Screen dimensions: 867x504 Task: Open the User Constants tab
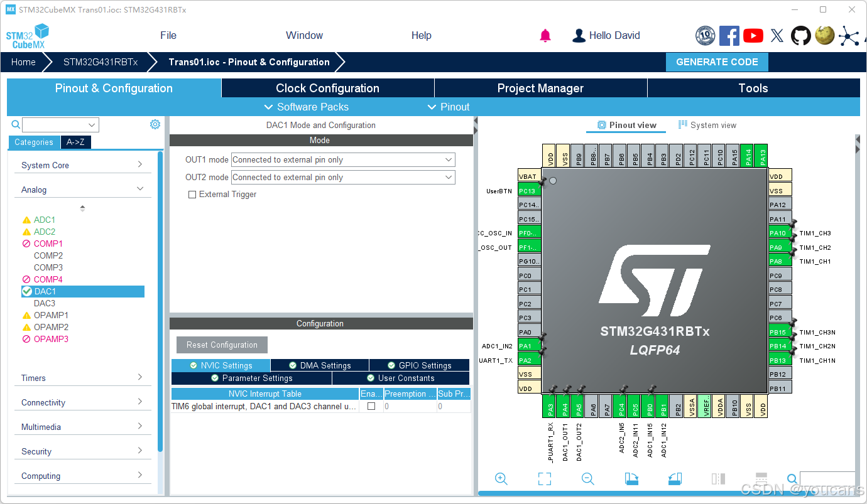pyautogui.click(x=401, y=378)
